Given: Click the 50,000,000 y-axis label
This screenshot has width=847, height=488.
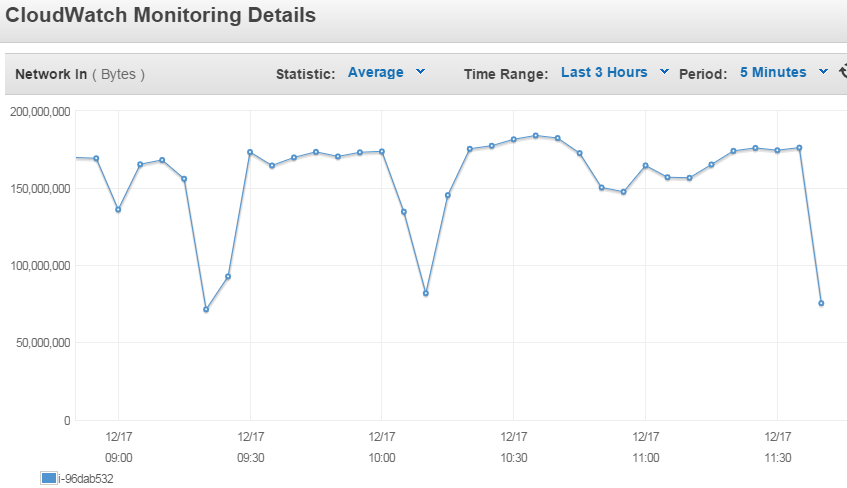Looking at the screenshot, I should tap(43, 343).
